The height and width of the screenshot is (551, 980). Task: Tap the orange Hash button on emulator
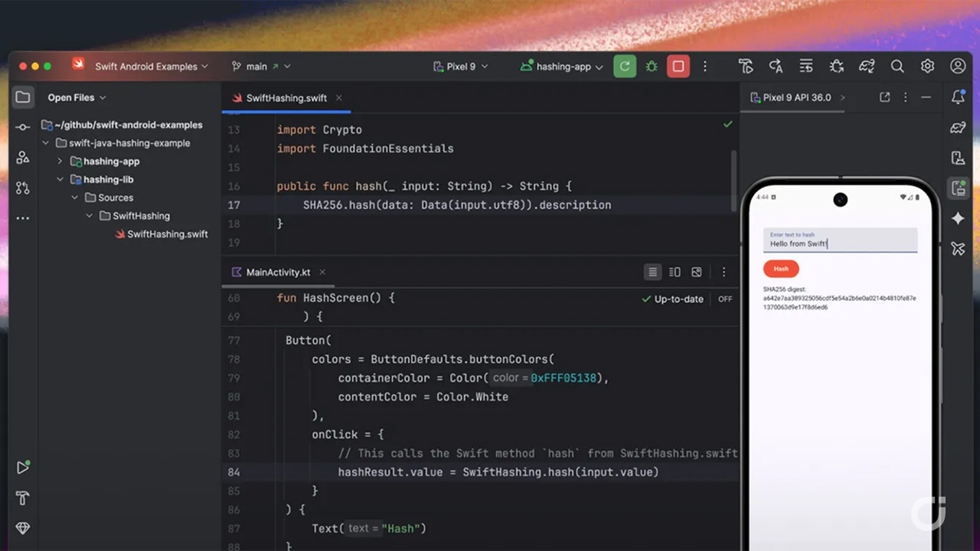[781, 269]
